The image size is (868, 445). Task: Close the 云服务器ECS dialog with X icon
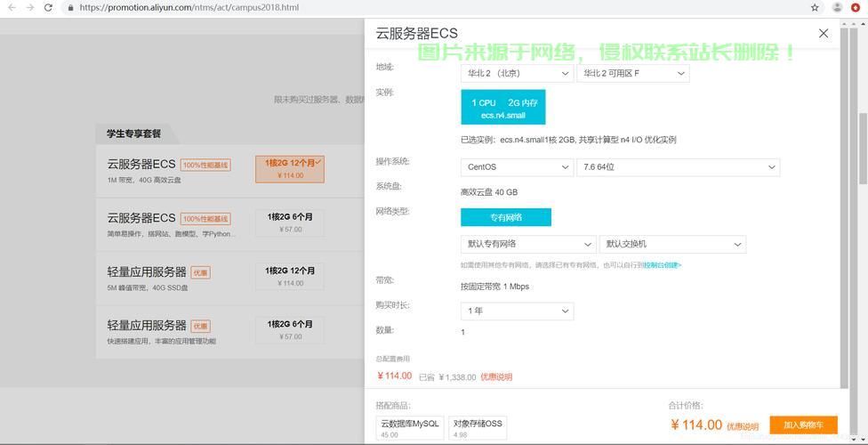click(824, 34)
